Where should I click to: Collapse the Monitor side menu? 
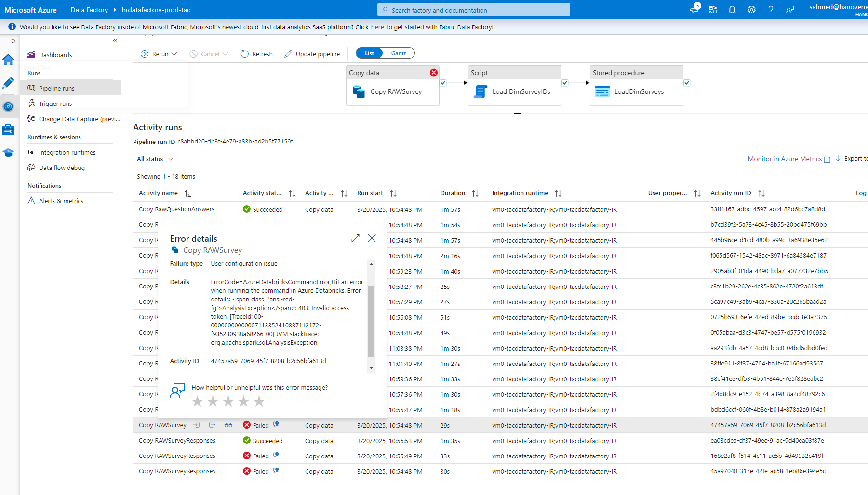tap(115, 41)
